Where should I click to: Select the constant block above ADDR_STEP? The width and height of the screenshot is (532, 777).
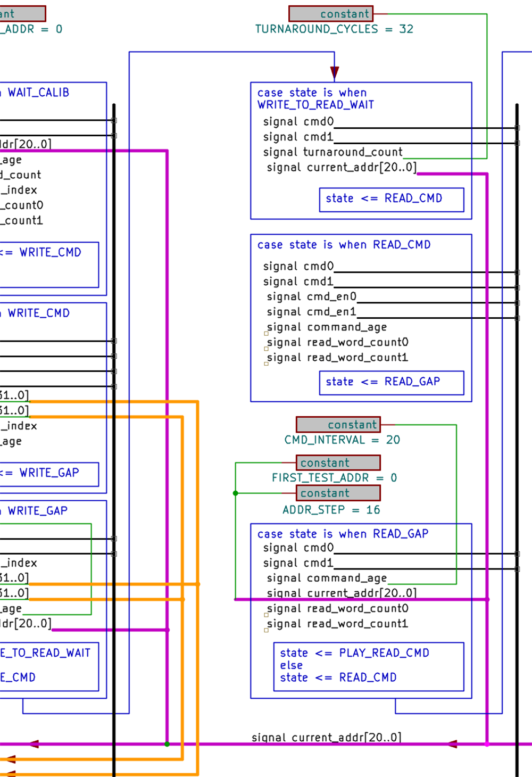338,493
